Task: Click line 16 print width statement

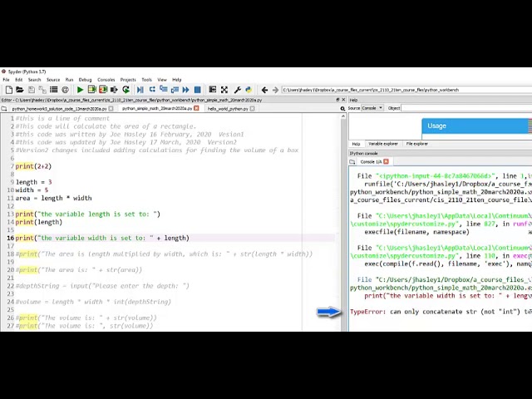Action: [102, 238]
